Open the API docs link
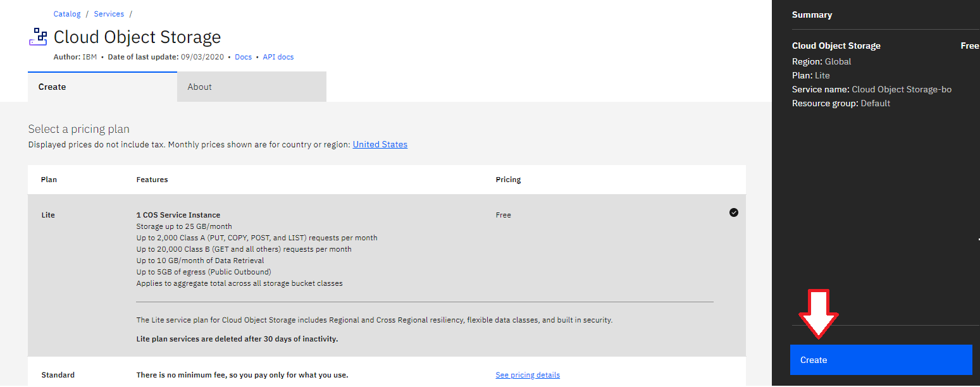The height and width of the screenshot is (387, 980). (x=278, y=57)
